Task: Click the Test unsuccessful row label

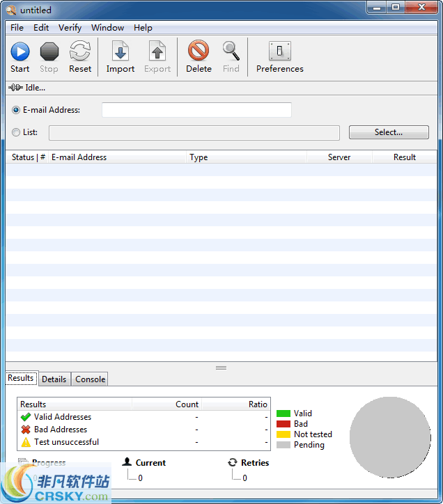Action: (67, 442)
